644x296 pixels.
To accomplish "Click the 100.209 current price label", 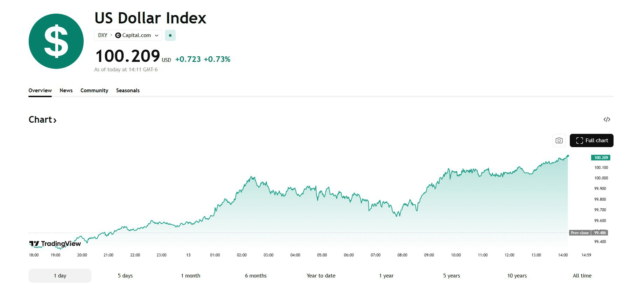I will pos(601,158).
